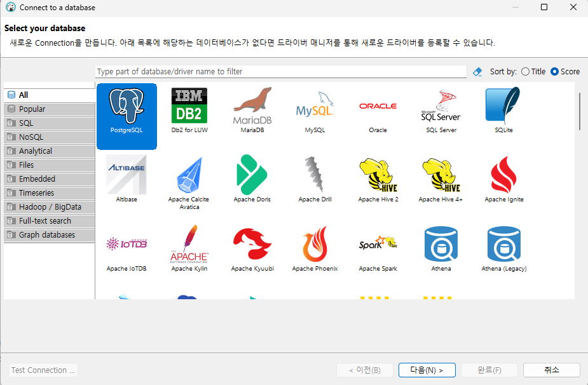Show the All category
The height and width of the screenshot is (385, 588).
coord(49,95)
